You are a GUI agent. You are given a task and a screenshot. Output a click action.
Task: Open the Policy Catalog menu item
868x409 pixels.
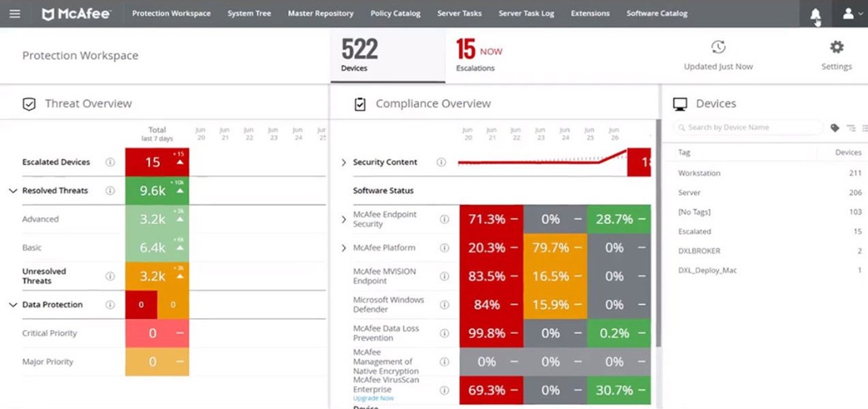(x=395, y=13)
